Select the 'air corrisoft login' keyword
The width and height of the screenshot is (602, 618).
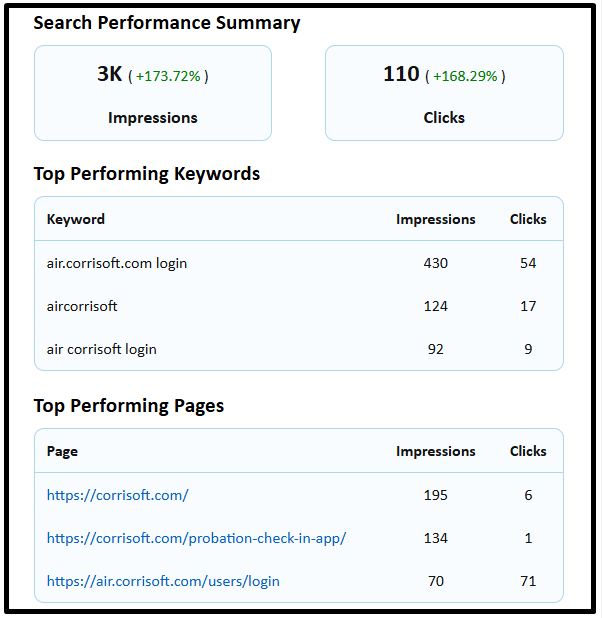point(101,349)
